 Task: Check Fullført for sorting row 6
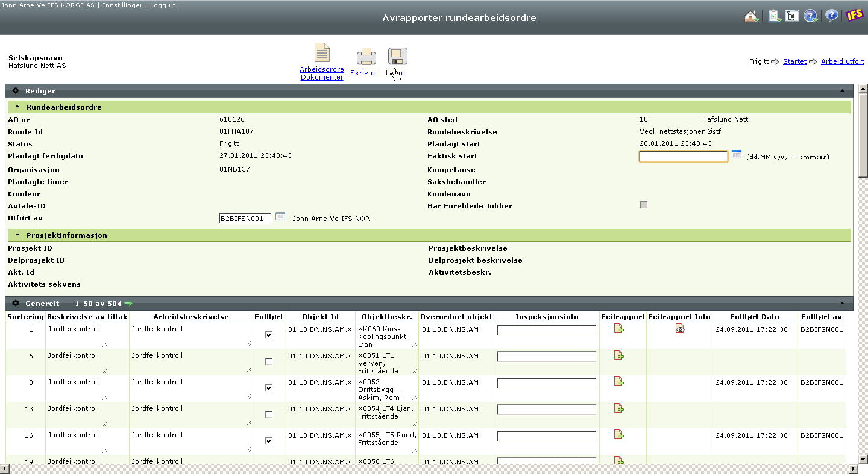[269, 361]
